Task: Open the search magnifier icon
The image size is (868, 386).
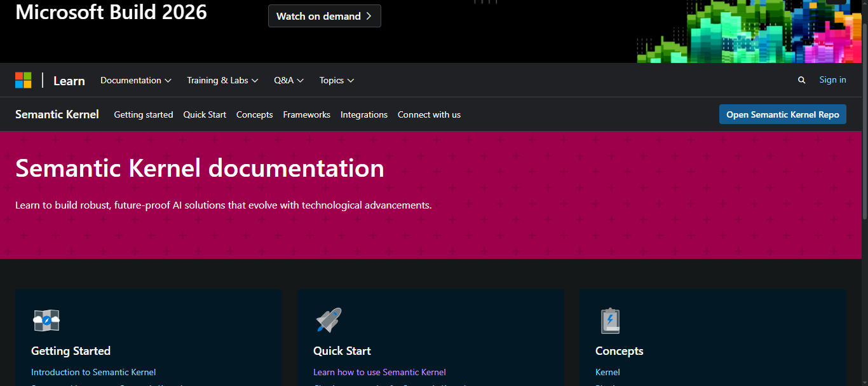Action: coord(801,80)
